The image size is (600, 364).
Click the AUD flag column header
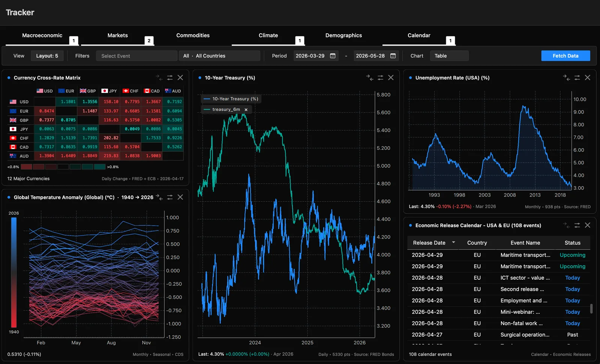173,91
